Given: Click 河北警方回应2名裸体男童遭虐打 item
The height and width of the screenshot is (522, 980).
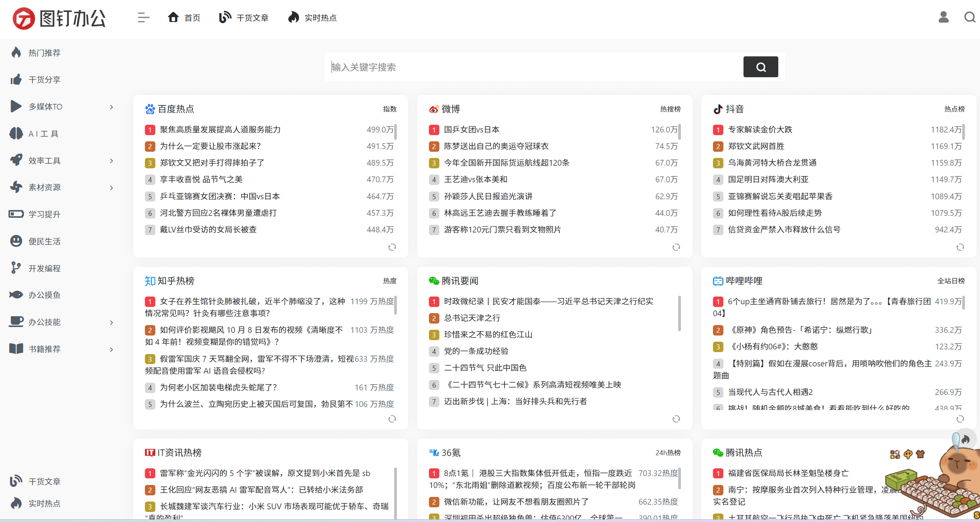Looking at the screenshot, I should [x=218, y=213].
